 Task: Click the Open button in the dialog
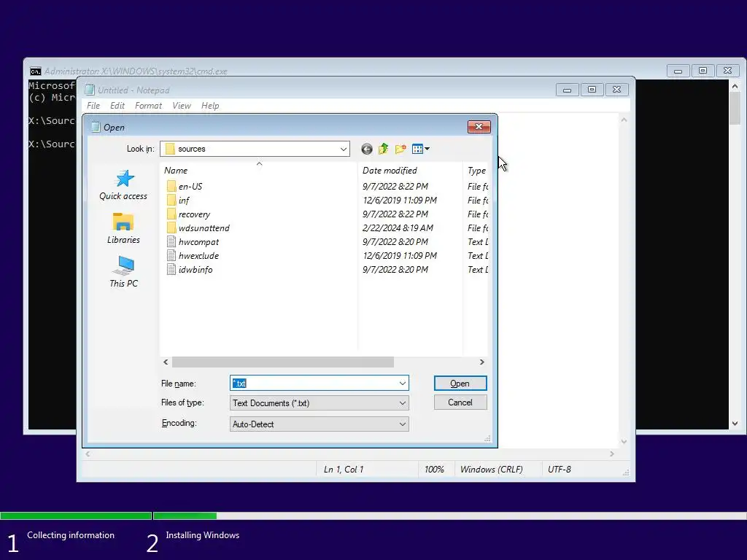pos(460,384)
